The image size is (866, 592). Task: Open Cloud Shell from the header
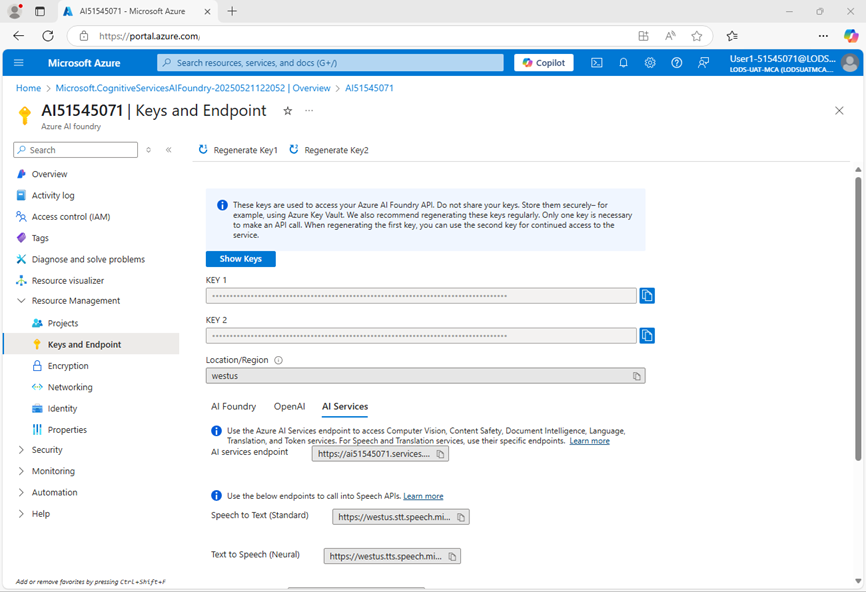(597, 63)
